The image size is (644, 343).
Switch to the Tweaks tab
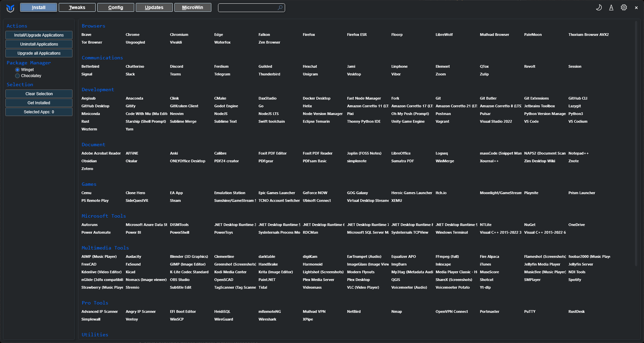(x=77, y=8)
